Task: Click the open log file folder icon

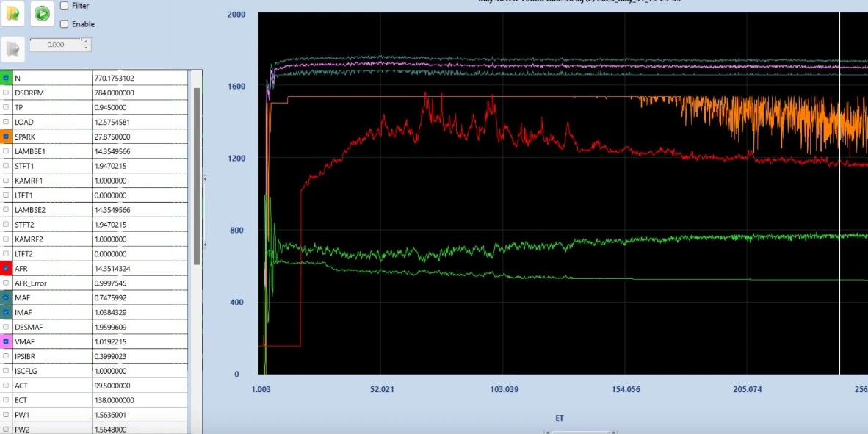Action: [x=12, y=13]
